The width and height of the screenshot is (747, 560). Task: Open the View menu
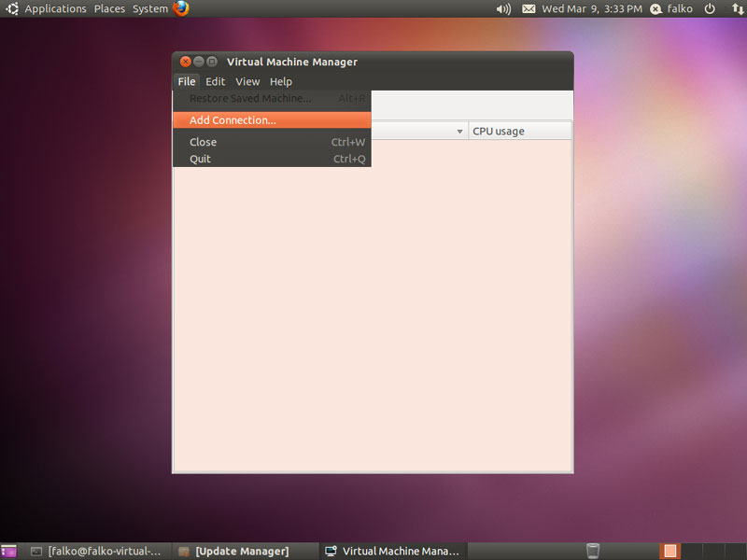pyautogui.click(x=247, y=81)
